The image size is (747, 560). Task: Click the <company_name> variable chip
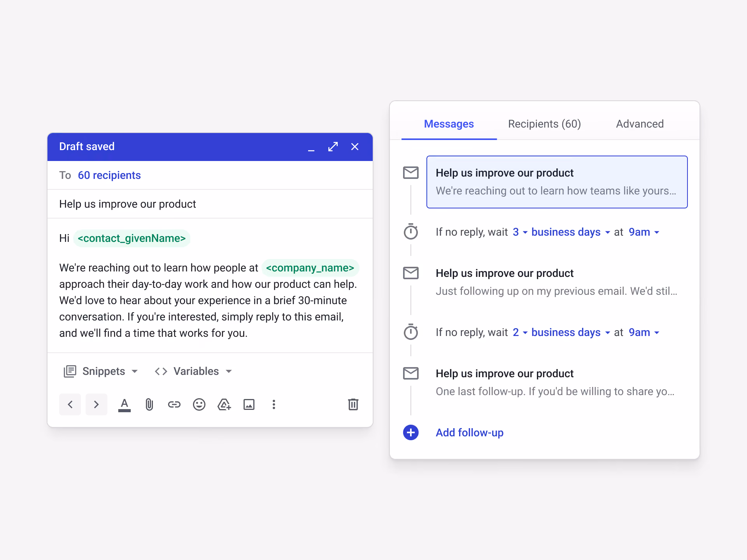310,268
